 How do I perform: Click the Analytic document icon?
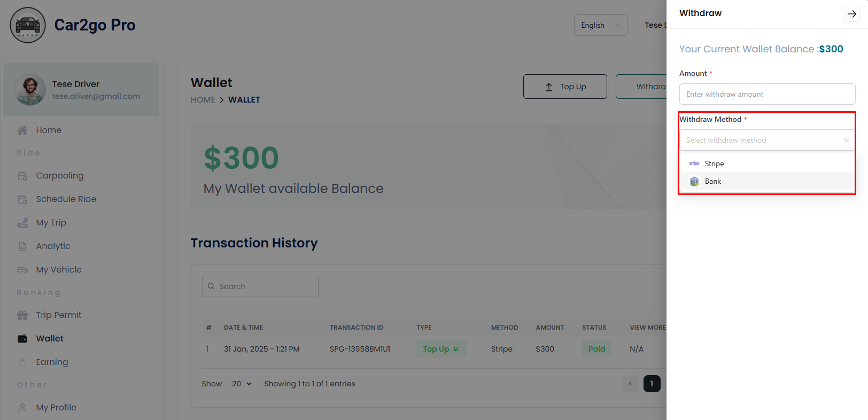[x=22, y=246]
